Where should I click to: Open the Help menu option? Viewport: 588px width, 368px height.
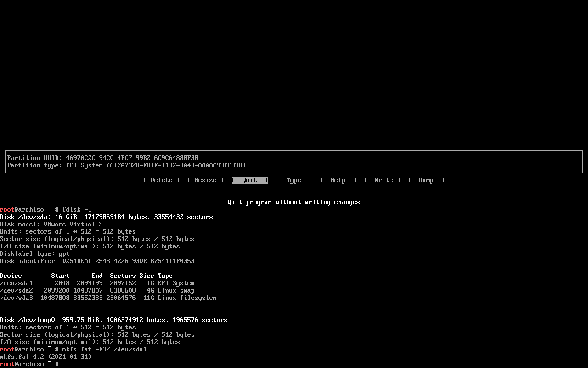point(338,180)
